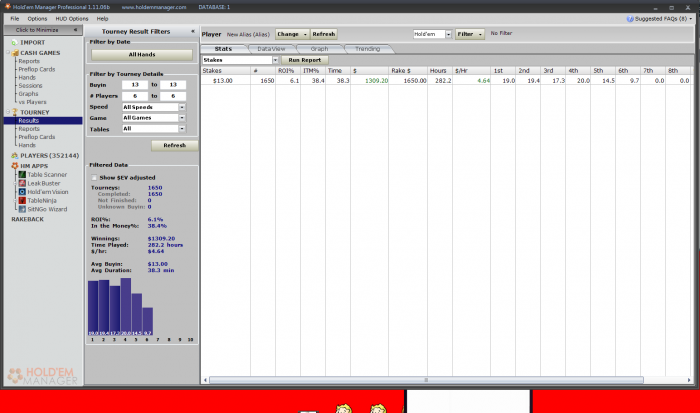Enable Show $EV adjusted checkbox

[x=94, y=177]
